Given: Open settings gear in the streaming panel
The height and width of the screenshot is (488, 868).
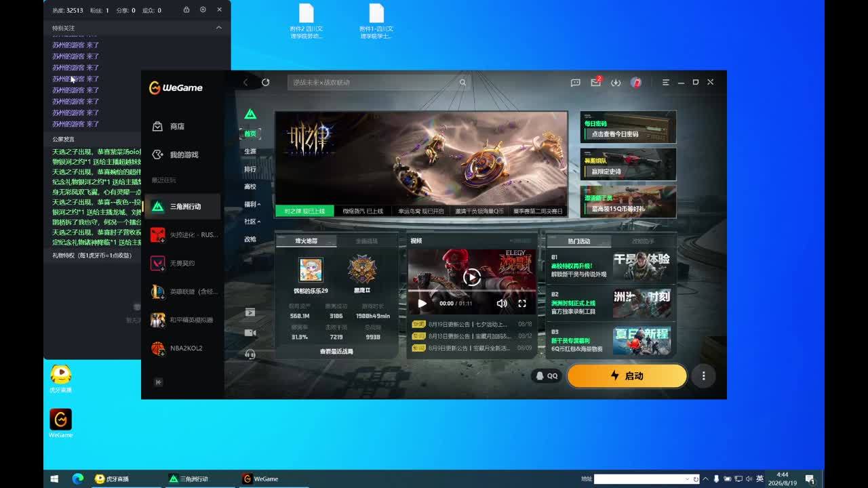Looking at the screenshot, I should [203, 10].
